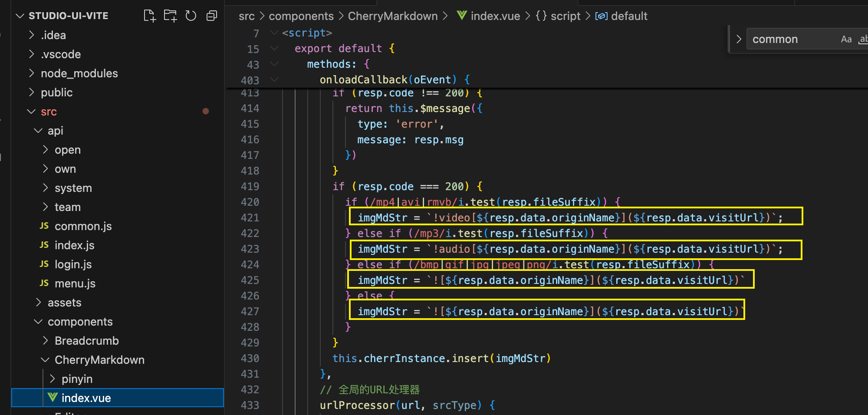Click 'if (resp.code === 200) {' line
This screenshot has width=868, height=415.
point(407,186)
